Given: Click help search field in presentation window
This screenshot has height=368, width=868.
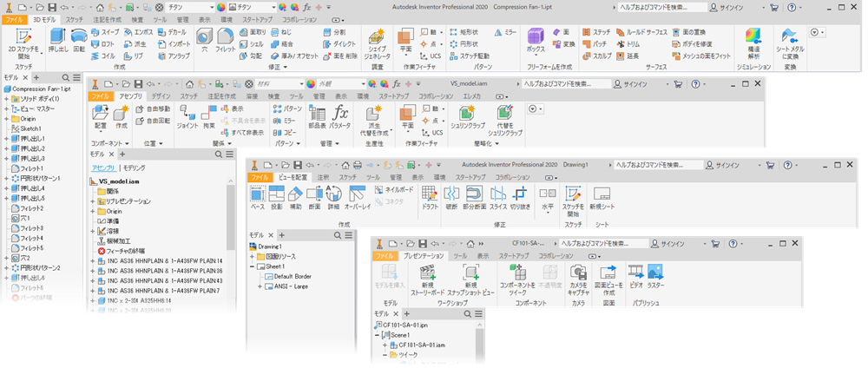Looking at the screenshot, I should pos(603,244).
